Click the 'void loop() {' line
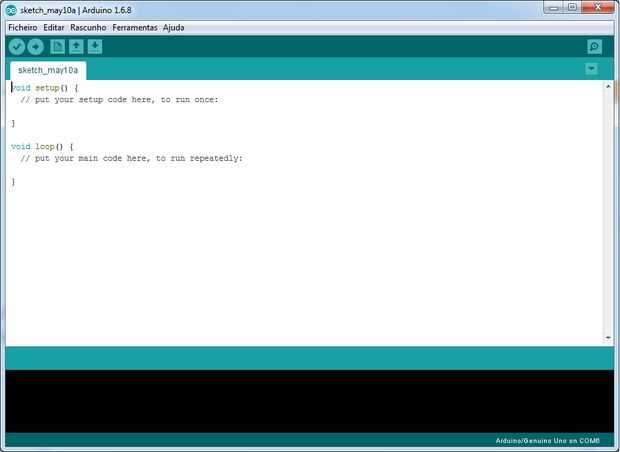 click(x=42, y=146)
